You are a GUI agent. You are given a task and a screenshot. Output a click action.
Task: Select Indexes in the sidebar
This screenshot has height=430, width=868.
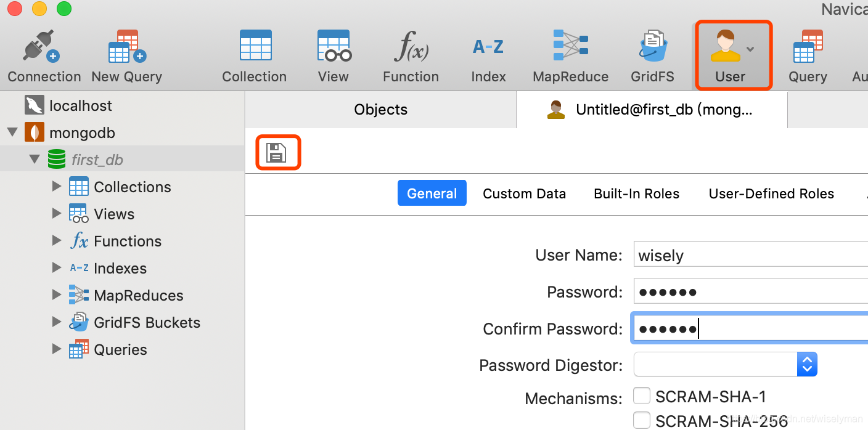click(120, 268)
